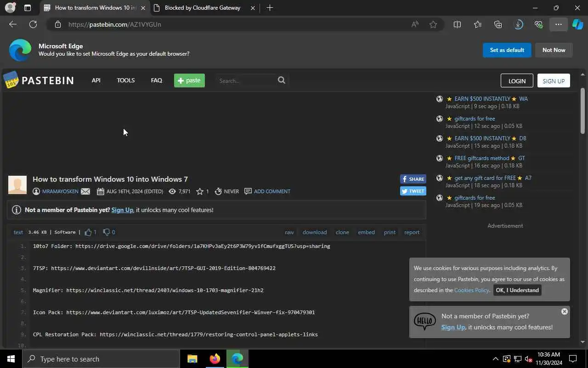View site information lock icon
The image size is (588, 368).
(58, 24)
